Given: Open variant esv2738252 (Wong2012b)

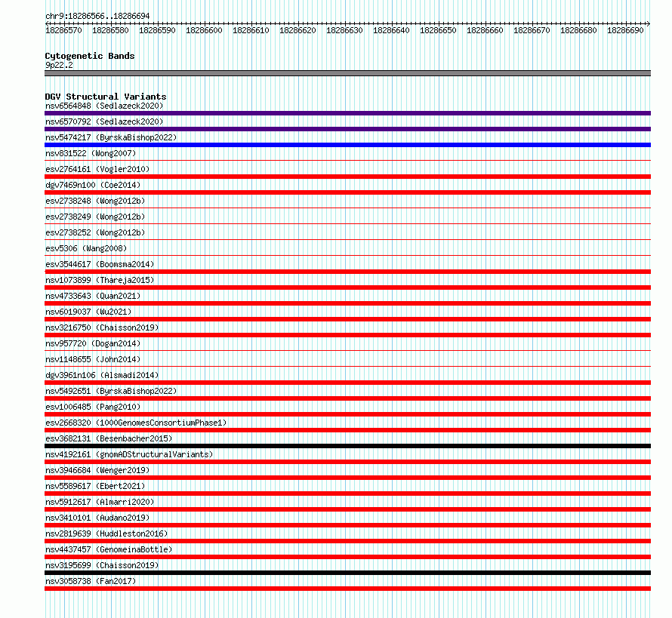Looking at the screenshot, I should click(95, 232).
